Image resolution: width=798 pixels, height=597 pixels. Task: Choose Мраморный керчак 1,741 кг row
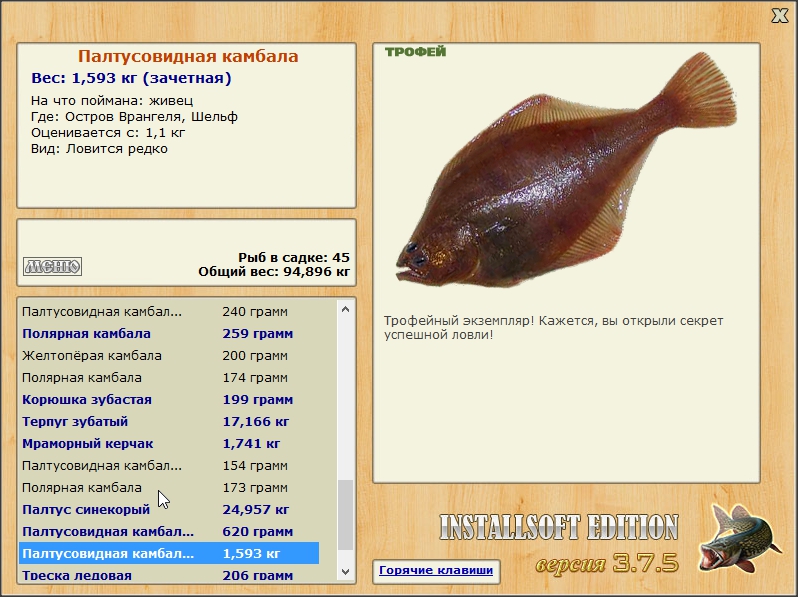168,443
